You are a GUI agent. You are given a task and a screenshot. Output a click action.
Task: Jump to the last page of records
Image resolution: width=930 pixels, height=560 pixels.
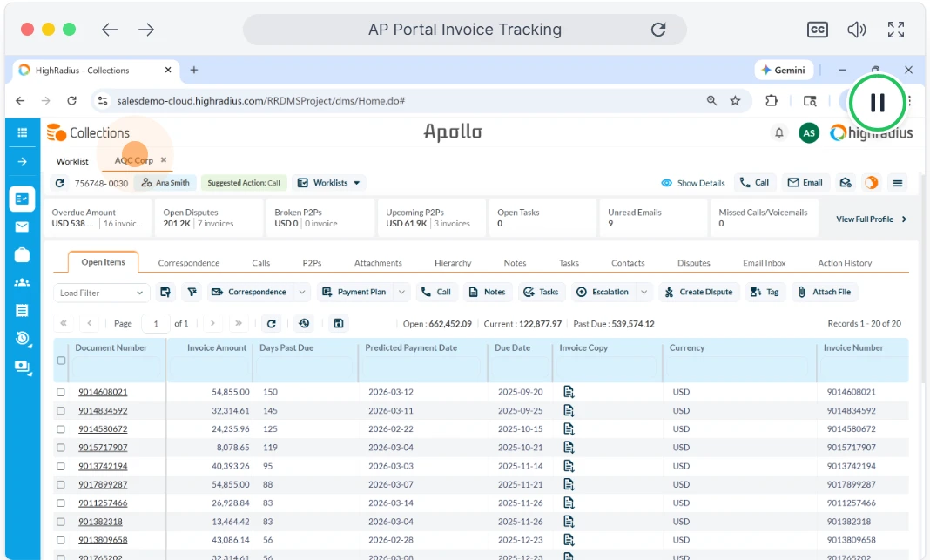[239, 323]
